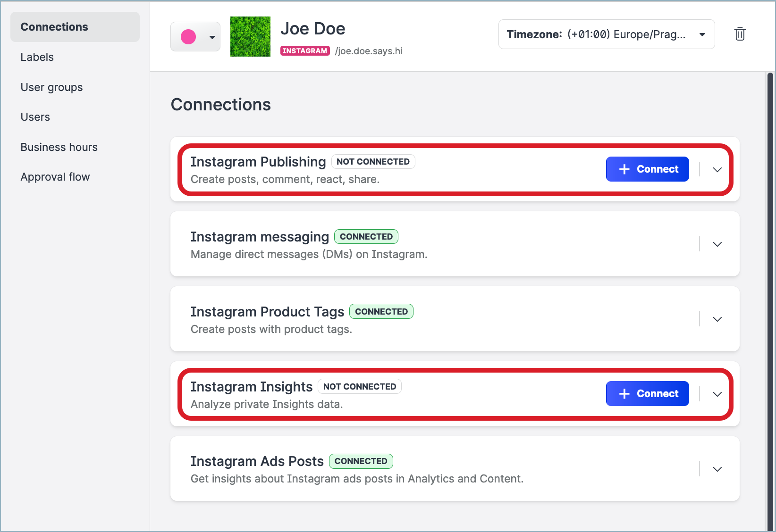
Task: Open the Timezone dropdown
Action: coord(606,34)
